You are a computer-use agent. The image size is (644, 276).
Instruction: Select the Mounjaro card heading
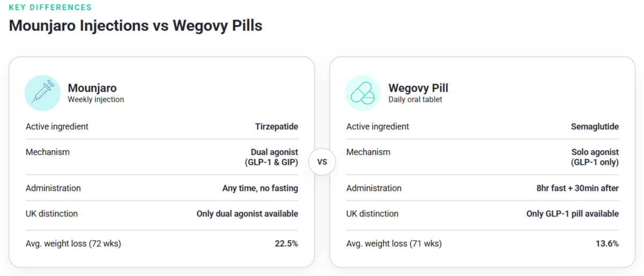(92, 88)
